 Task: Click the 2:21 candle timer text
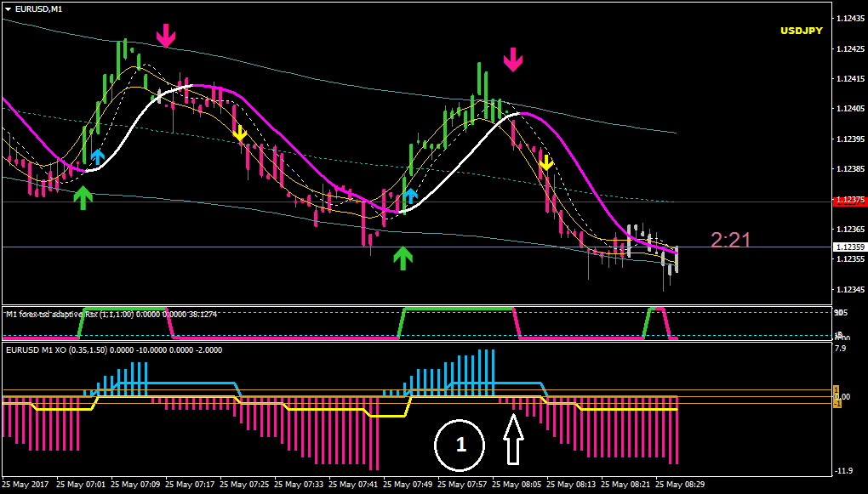pos(731,240)
